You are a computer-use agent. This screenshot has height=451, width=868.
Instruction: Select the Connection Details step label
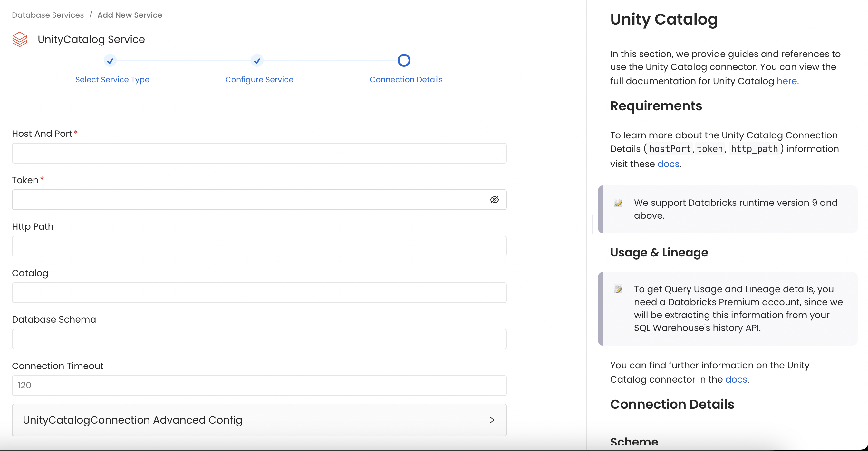pos(406,80)
